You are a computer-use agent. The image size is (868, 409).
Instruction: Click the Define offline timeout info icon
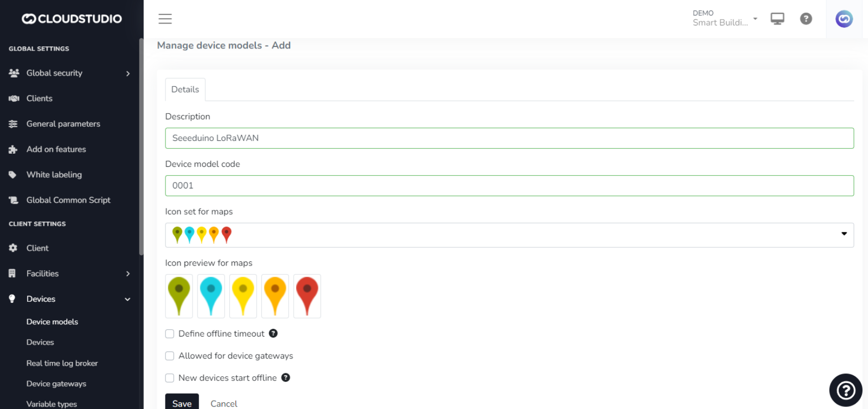(x=273, y=333)
